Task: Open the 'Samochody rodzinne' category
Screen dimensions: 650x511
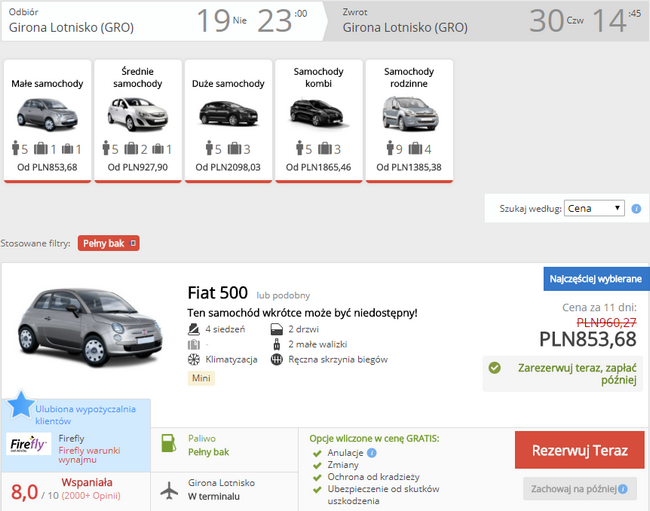Action: [409, 120]
